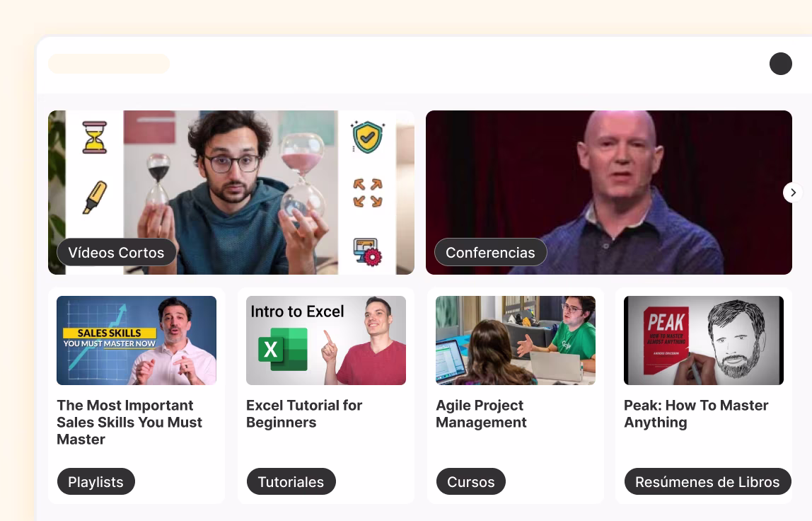
Task: Click the blank search placeholder bar
Action: pos(109,64)
